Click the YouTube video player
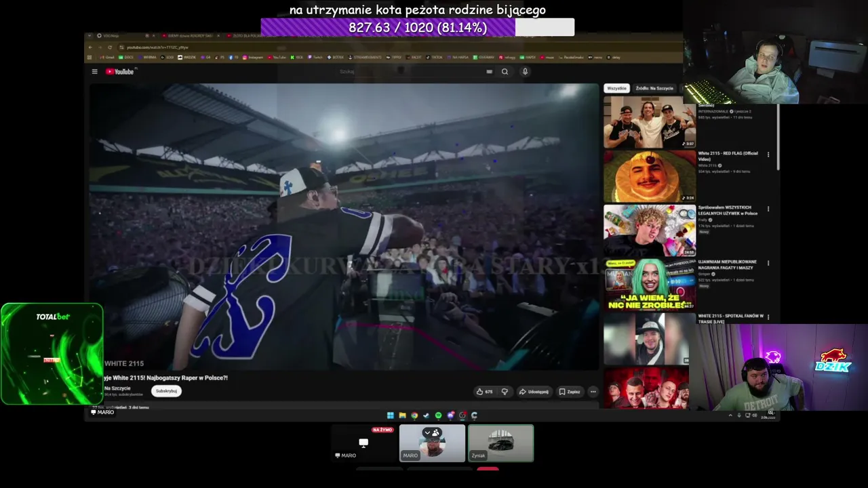The image size is (868, 488). (344, 226)
